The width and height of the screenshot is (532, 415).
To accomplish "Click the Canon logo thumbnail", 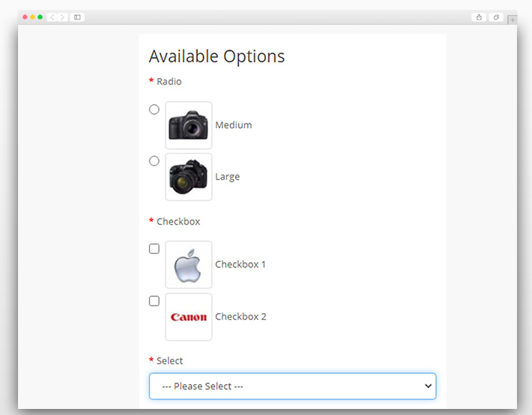I will 189,317.
